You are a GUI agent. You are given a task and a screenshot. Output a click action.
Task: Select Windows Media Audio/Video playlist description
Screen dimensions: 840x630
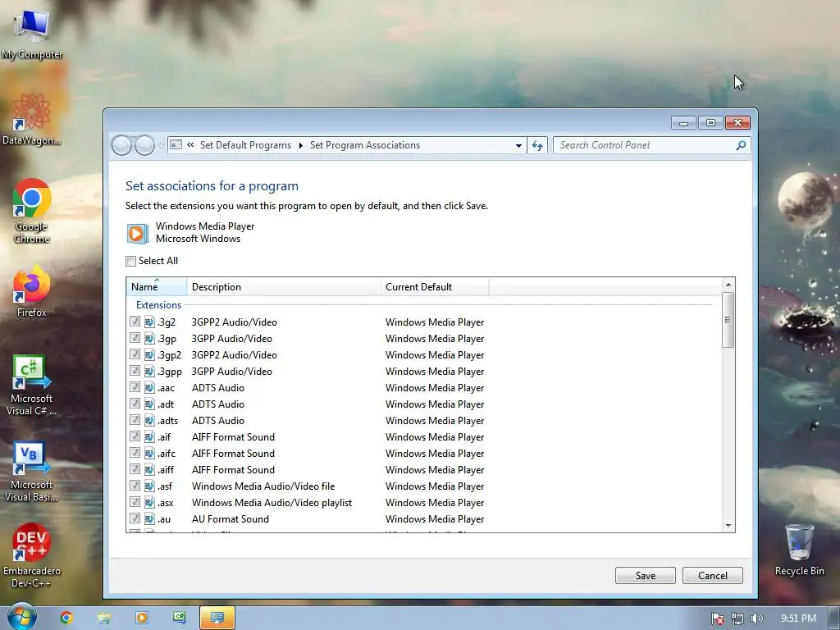[x=272, y=503]
